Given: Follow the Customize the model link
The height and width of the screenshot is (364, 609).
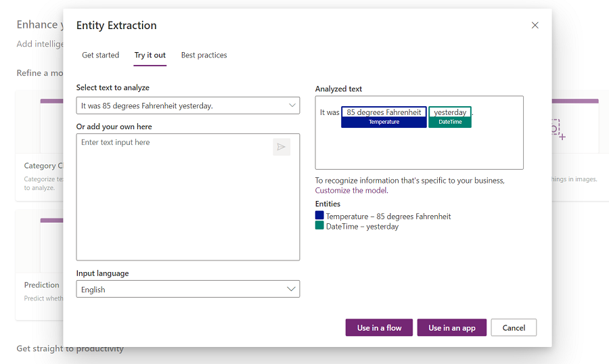Looking at the screenshot, I should click(351, 190).
